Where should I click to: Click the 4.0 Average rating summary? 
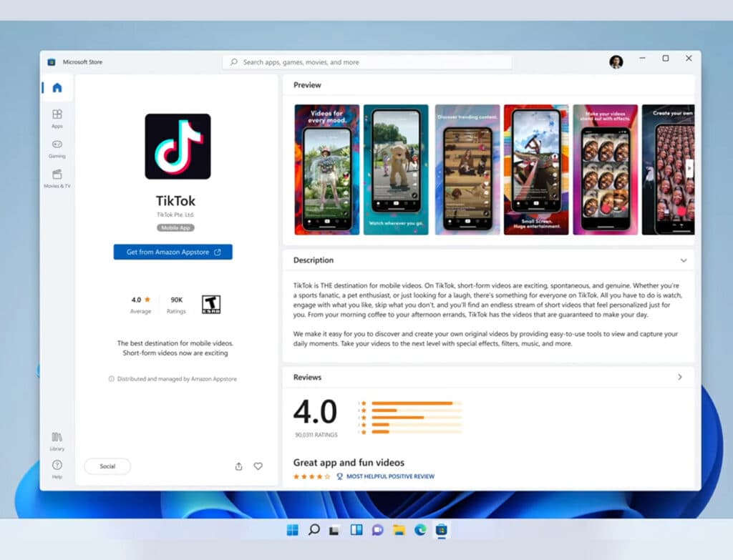click(x=141, y=305)
